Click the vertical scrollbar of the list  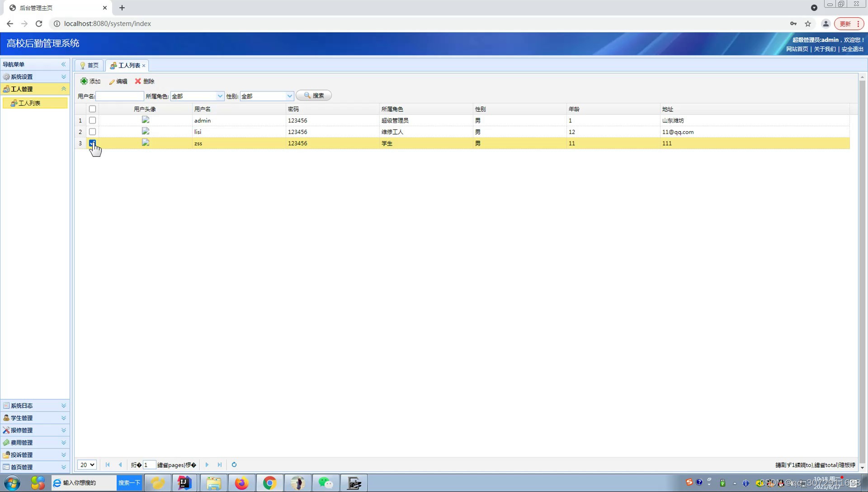coord(862,271)
